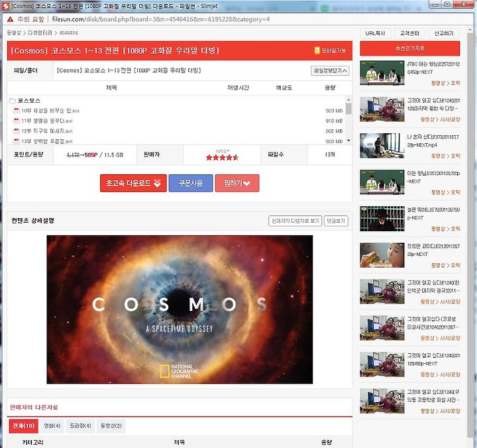The height and width of the screenshot is (448, 477).
Task: Click the 585P discounted point price
Action: coord(91,155)
